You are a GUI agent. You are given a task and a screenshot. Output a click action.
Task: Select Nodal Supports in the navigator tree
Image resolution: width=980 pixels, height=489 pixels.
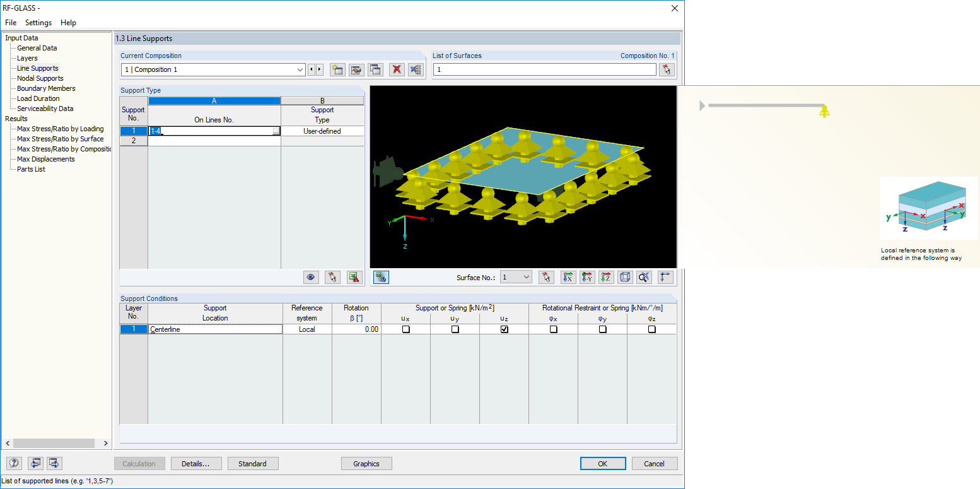pyautogui.click(x=40, y=78)
